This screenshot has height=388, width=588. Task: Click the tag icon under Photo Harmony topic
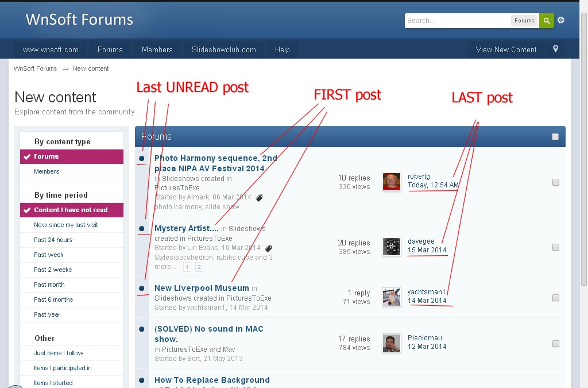pyautogui.click(x=259, y=198)
